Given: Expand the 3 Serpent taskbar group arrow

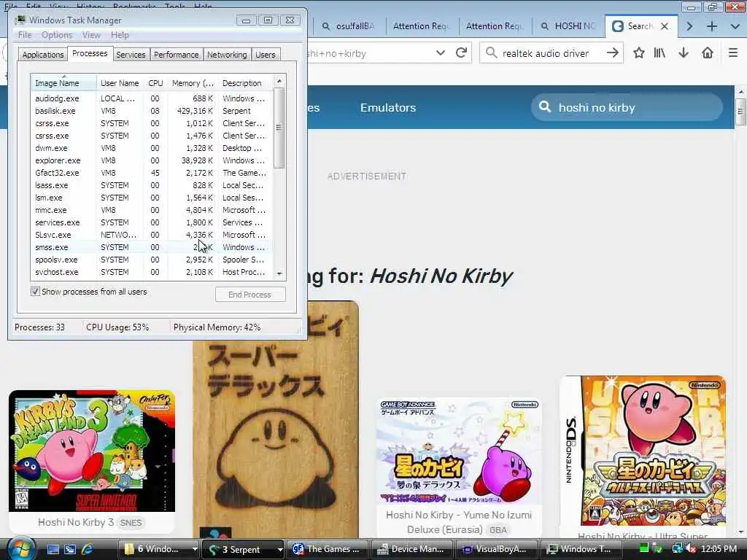Looking at the screenshot, I should point(279,549).
